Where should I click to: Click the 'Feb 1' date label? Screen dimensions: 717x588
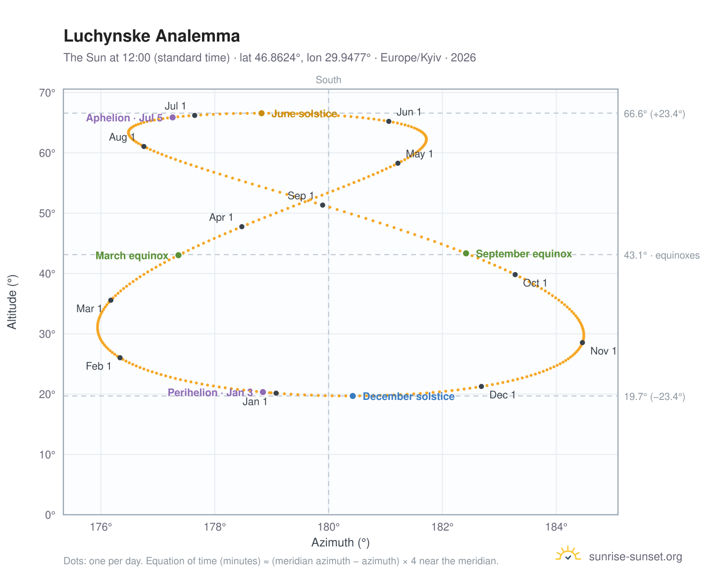pyautogui.click(x=99, y=367)
